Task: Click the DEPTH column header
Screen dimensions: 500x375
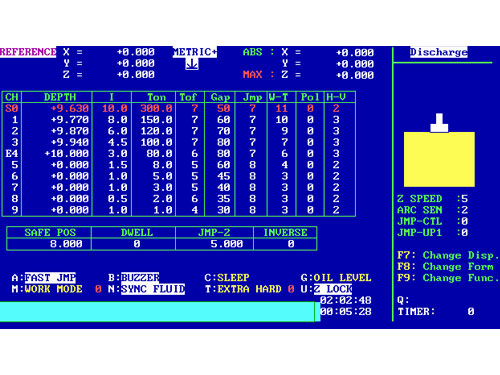Action: 60,97
